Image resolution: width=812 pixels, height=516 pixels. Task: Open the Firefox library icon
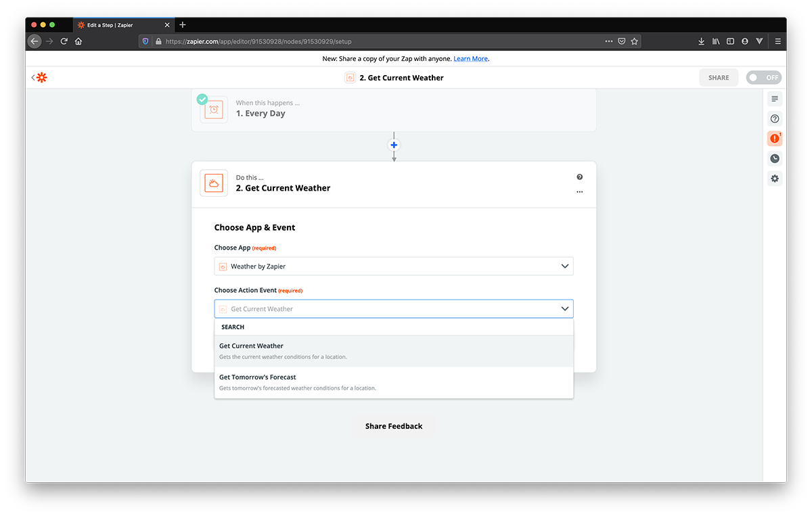point(716,41)
